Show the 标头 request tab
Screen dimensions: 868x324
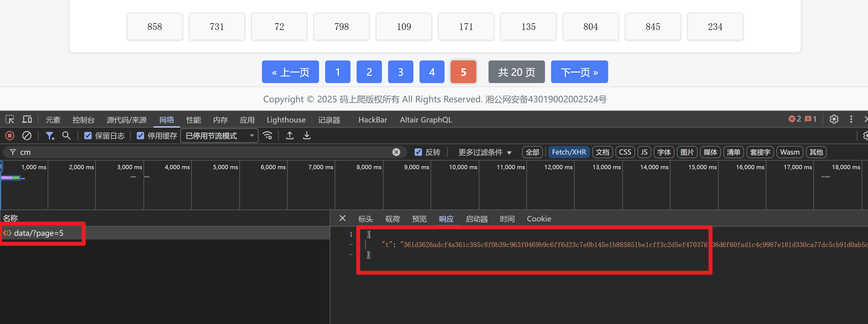point(365,219)
